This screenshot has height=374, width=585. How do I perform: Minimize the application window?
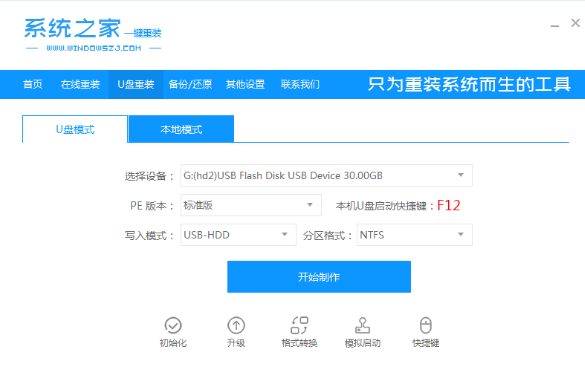click(x=555, y=26)
